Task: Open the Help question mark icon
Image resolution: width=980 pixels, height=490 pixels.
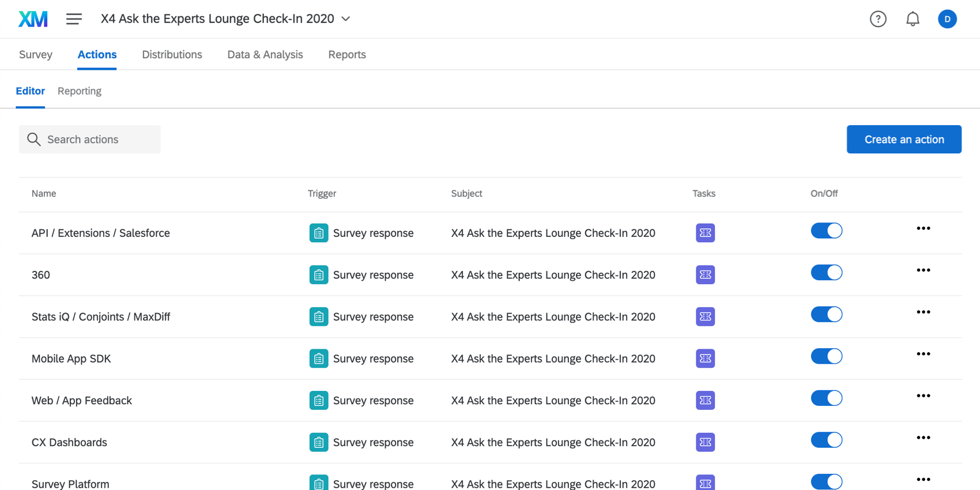Action: (878, 19)
